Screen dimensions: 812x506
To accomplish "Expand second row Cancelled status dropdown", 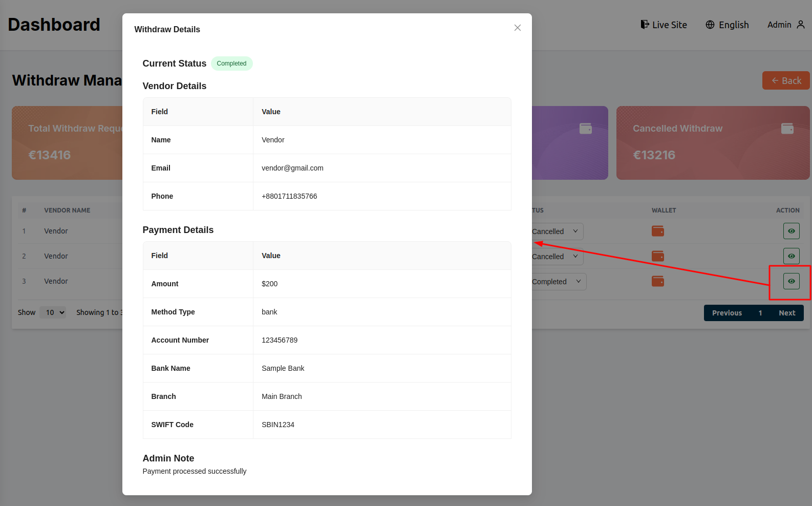I will tap(557, 257).
